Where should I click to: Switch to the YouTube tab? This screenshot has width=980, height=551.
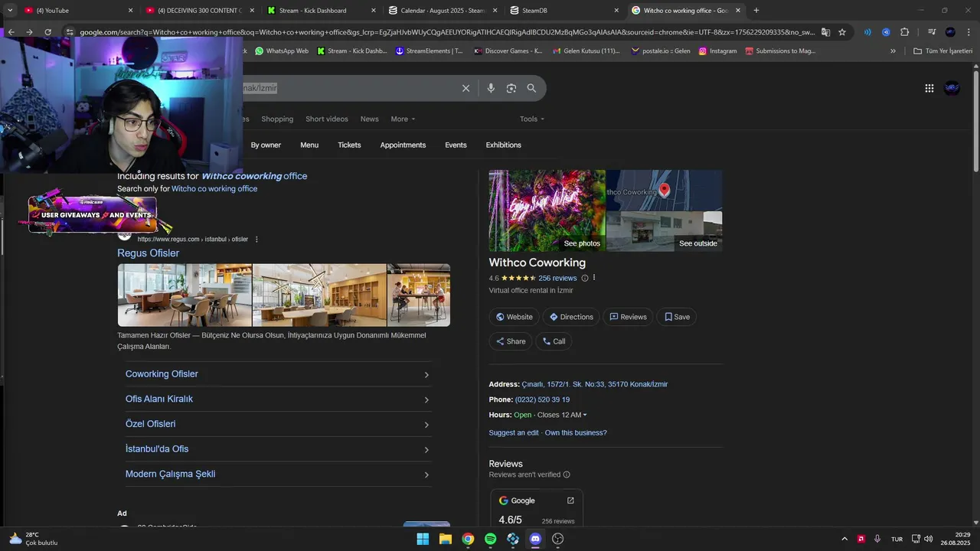pos(77,11)
